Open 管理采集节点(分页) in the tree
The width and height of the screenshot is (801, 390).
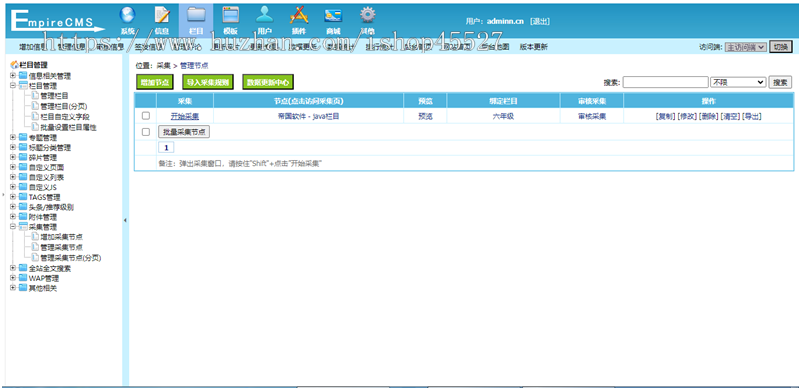pos(70,258)
